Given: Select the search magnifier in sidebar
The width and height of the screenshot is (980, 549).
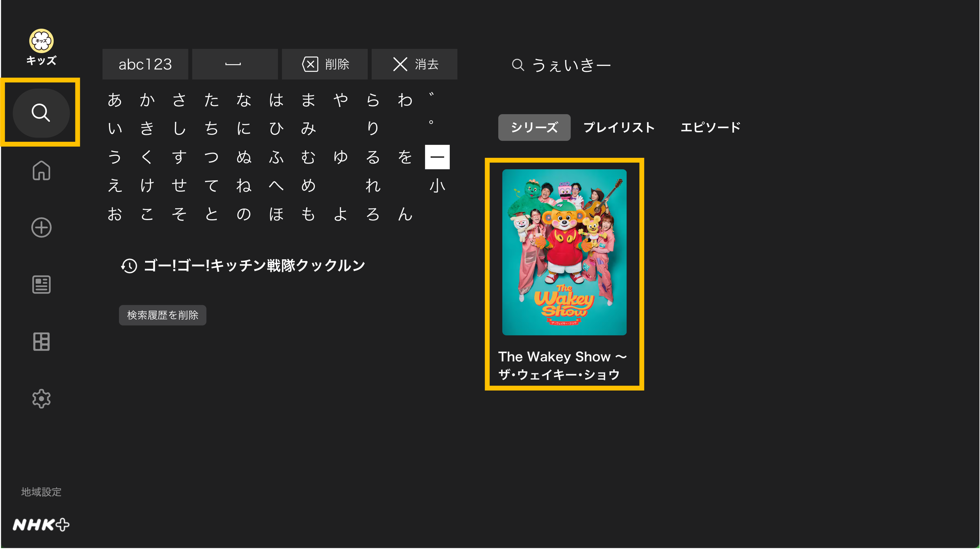Looking at the screenshot, I should [41, 113].
